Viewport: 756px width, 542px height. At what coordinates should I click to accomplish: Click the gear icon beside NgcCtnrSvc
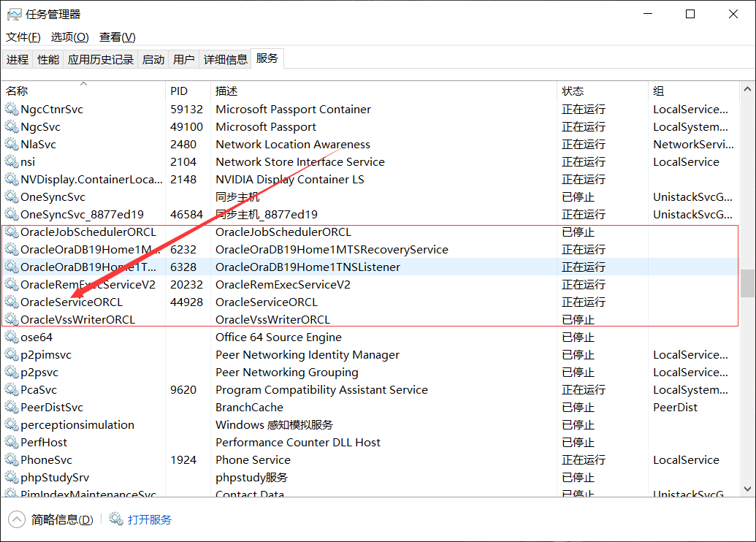(12, 110)
